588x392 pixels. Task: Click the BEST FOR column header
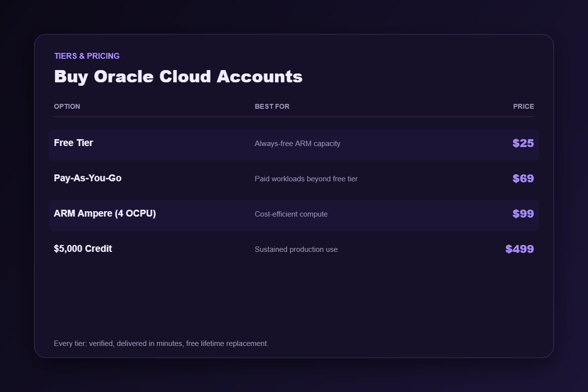coord(272,106)
